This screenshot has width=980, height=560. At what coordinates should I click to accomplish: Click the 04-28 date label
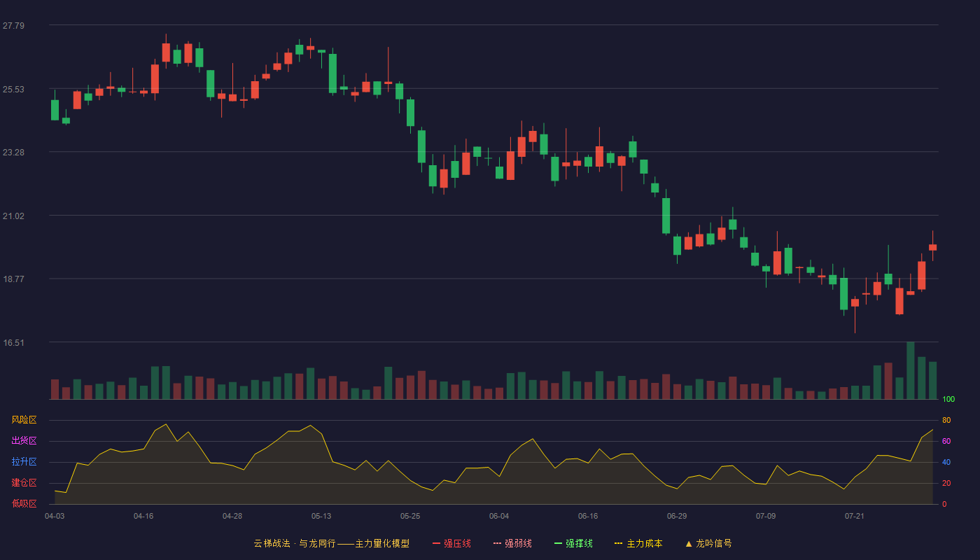(x=232, y=516)
